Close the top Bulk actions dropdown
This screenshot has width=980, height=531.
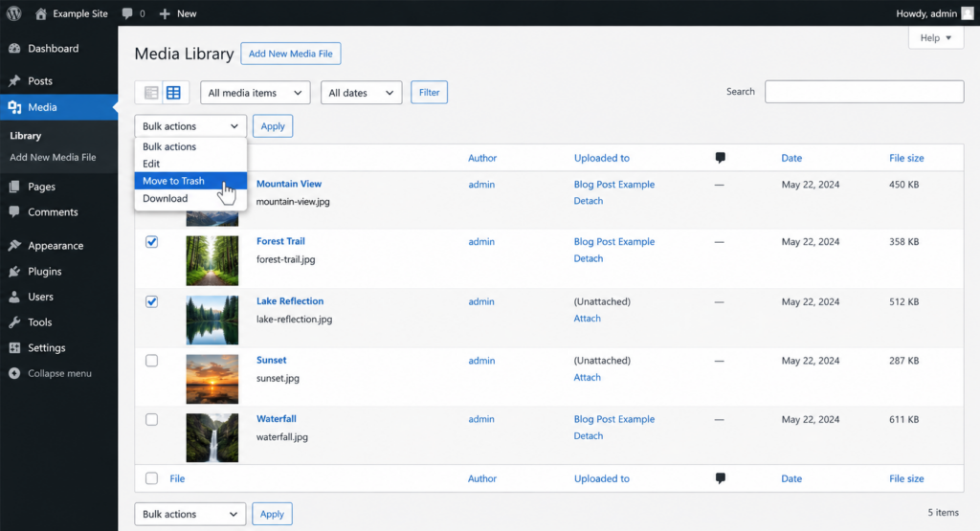click(190, 126)
